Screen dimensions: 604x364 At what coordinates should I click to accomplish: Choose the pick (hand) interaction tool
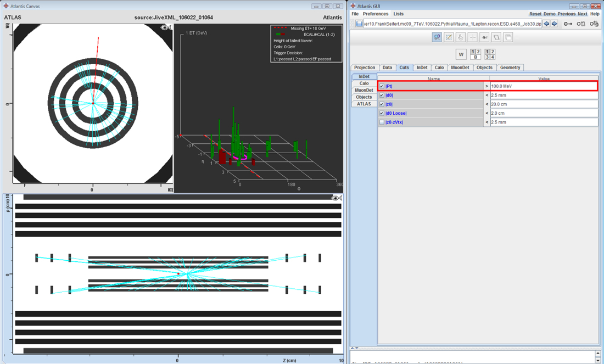(461, 37)
